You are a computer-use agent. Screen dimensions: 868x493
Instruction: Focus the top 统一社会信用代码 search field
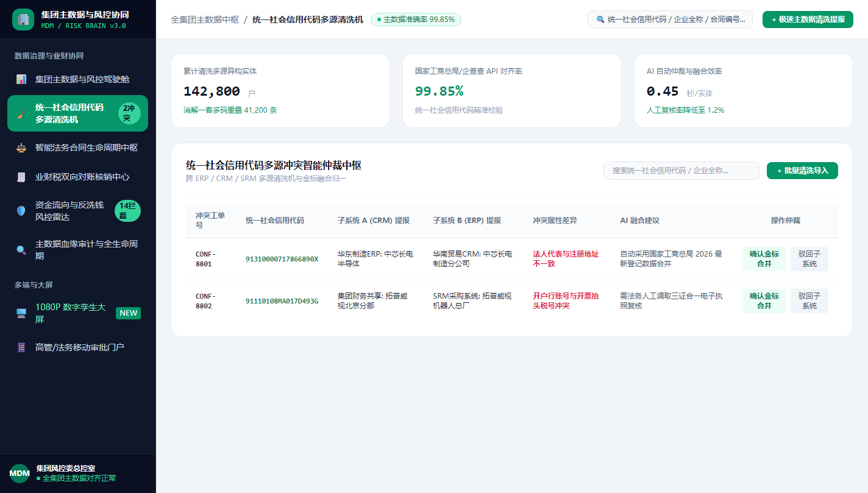pyautogui.click(x=670, y=20)
